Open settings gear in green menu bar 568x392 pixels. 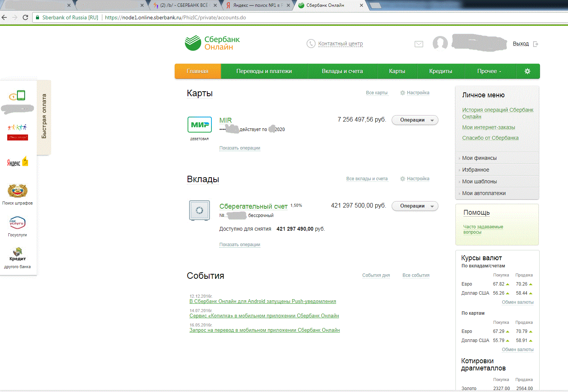527,71
